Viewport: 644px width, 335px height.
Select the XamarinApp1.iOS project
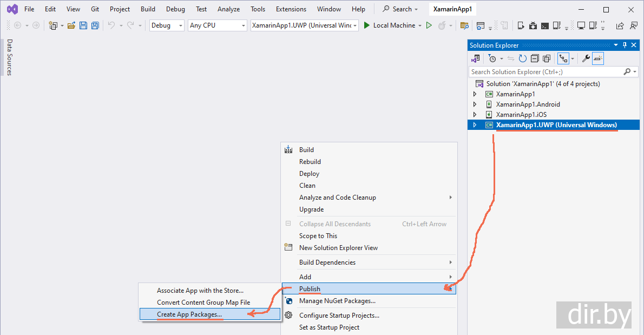521,115
